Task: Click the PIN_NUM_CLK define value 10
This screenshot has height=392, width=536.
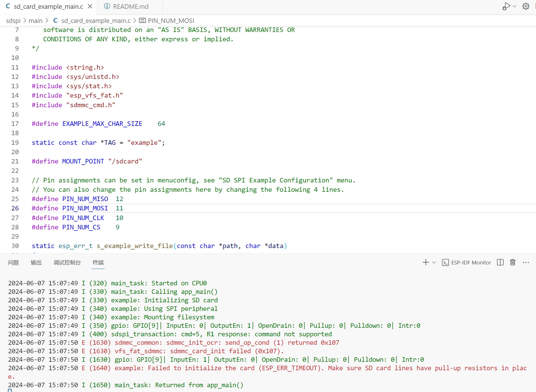Action: point(119,218)
